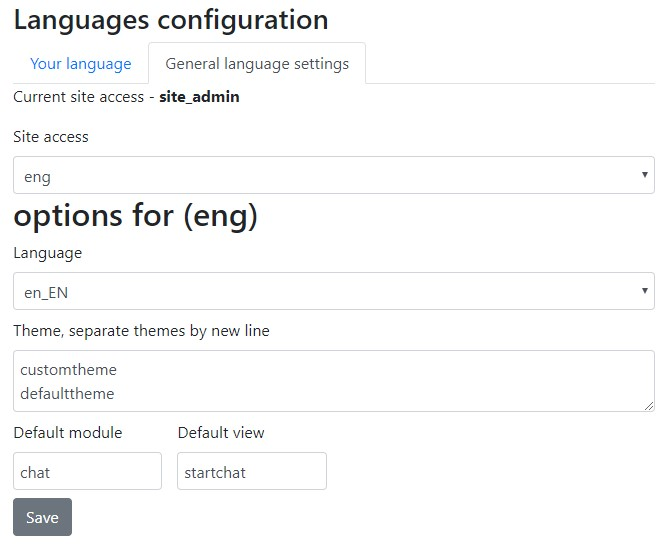662x549 pixels.
Task: Click the options for (eng) heading
Action: (136, 216)
